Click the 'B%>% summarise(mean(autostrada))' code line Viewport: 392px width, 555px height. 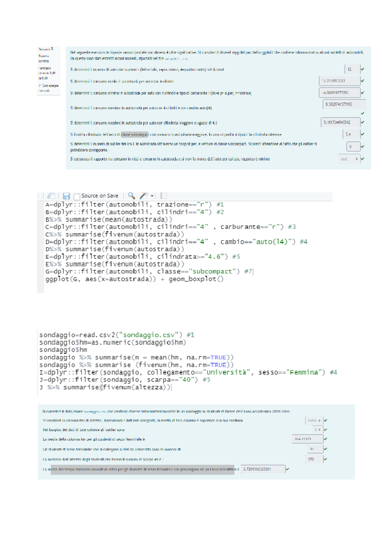(109, 220)
